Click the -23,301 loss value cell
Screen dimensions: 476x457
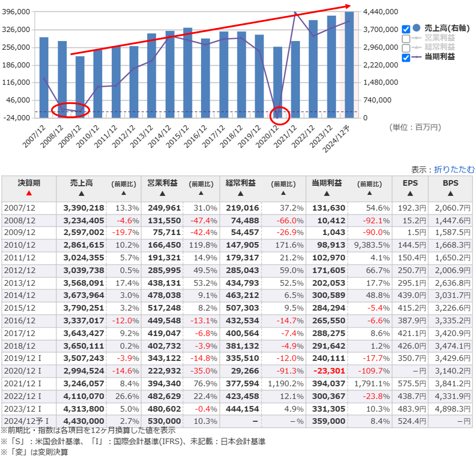329,371
